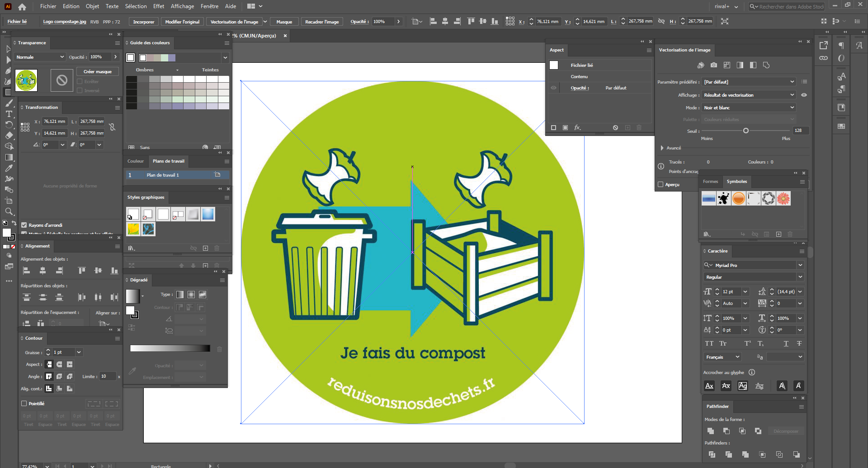Select the Eyedropper tool
Screen dimensions: 868x468
tap(9, 168)
